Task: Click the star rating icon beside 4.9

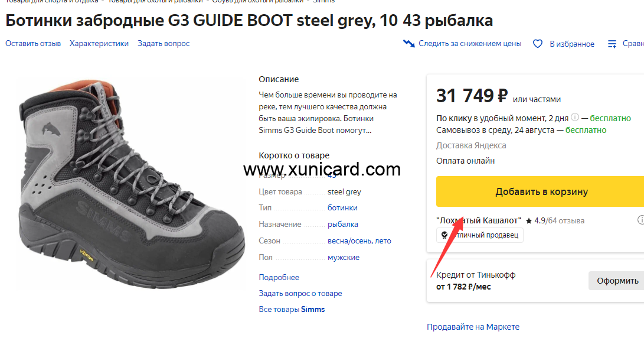Action: tap(528, 220)
